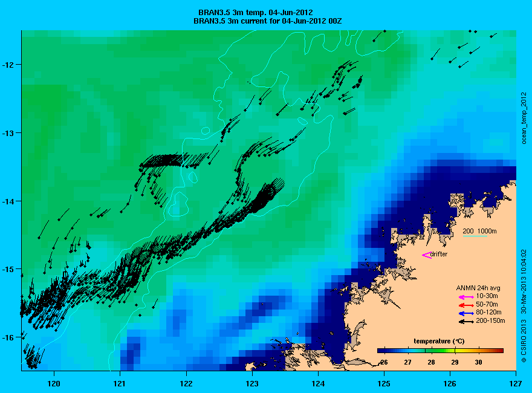Click the temperature color bar
Image resolution: width=532 pixels, height=393 pixels.
coord(440,351)
